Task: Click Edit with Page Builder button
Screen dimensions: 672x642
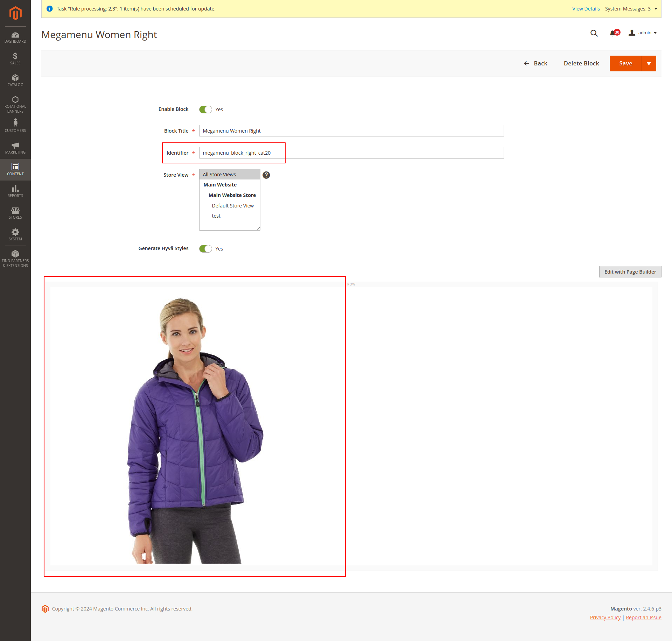Action: point(630,272)
